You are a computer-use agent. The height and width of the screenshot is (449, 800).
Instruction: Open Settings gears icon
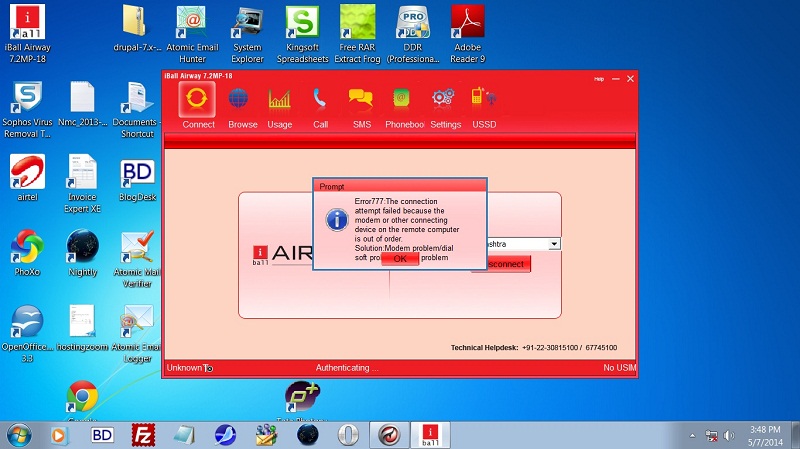(x=445, y=103)
